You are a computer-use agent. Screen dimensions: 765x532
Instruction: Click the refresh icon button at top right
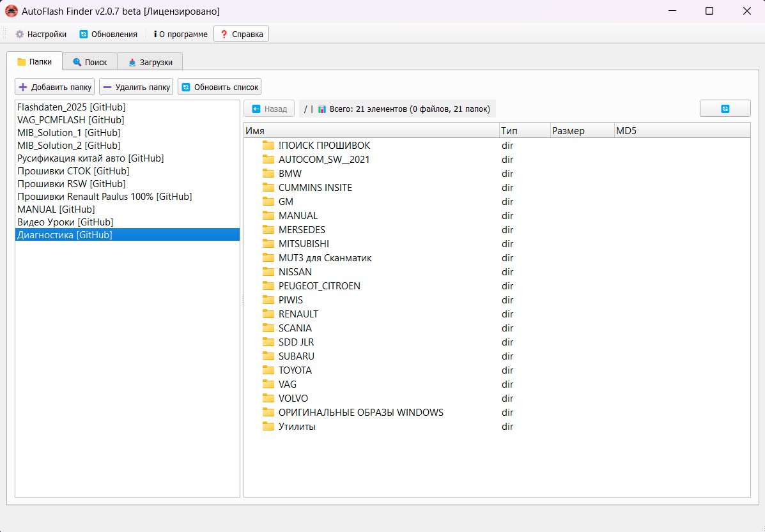725,109
